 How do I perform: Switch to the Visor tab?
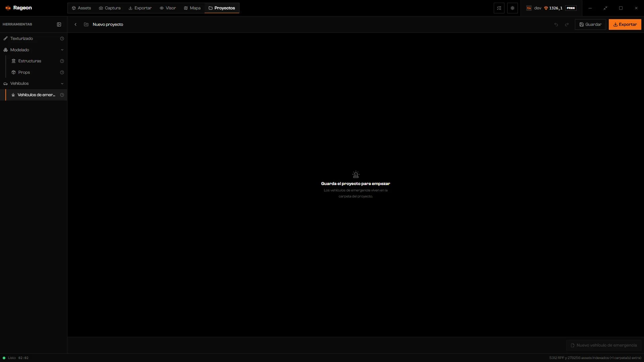(168, 8)
